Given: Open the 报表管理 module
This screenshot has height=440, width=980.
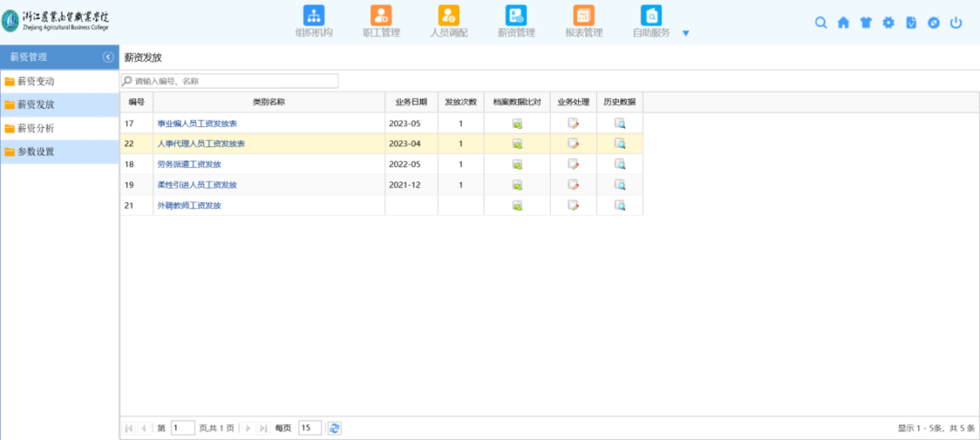Looking at the screenshot, I should click(x=583, y=15).
